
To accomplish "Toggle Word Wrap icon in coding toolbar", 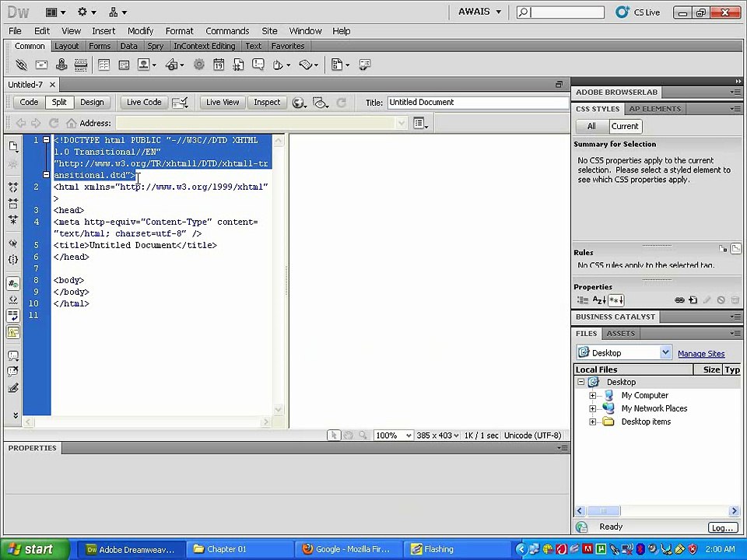I will pyautogui.click(x=13, y=315).
